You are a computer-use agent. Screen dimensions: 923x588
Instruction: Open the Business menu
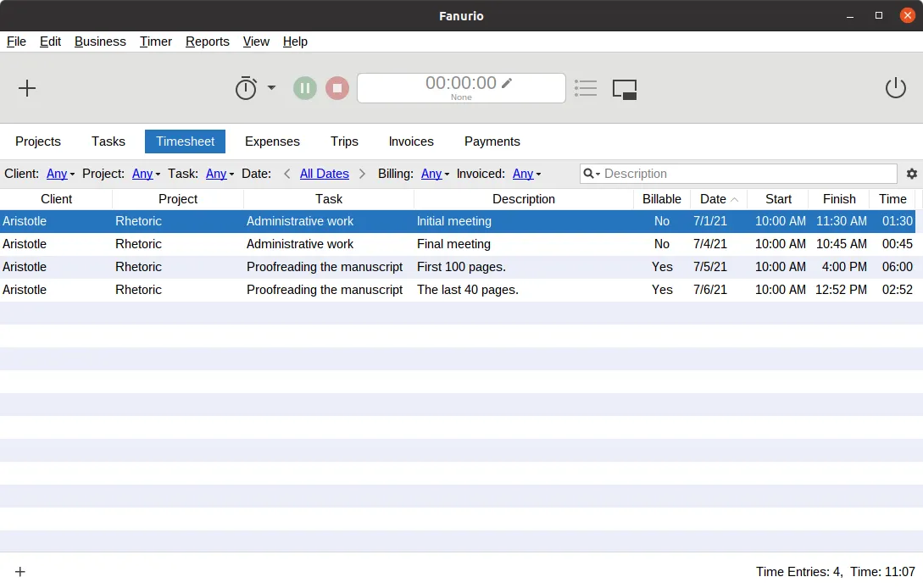pyautogui.click(x=100, y=42)
